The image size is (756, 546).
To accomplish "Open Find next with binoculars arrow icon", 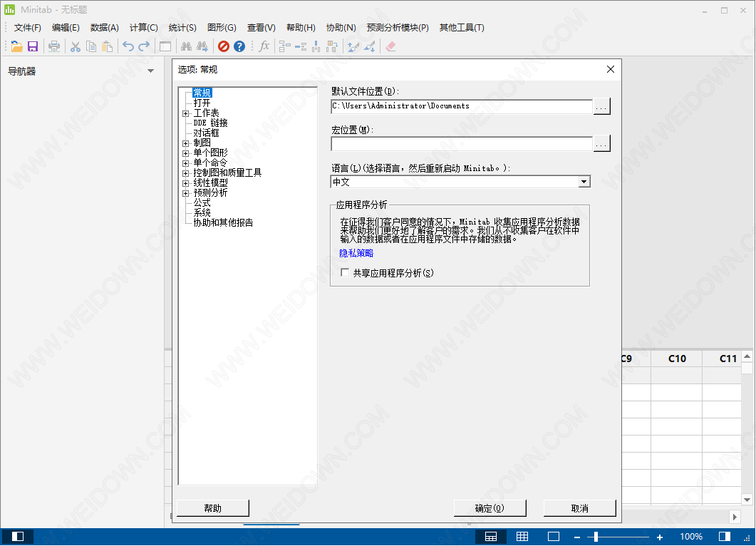I will click(x=202, y=46).
